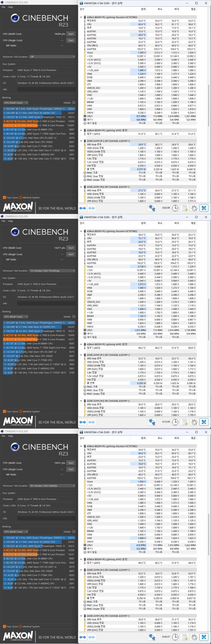Click expand-layout blue arrows beside timer 0:44:37
This screenshot has width=211, height=644.
(x=83, y=637)
